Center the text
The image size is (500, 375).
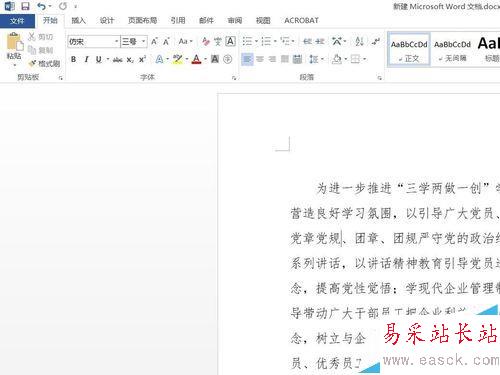pos(260,59)
